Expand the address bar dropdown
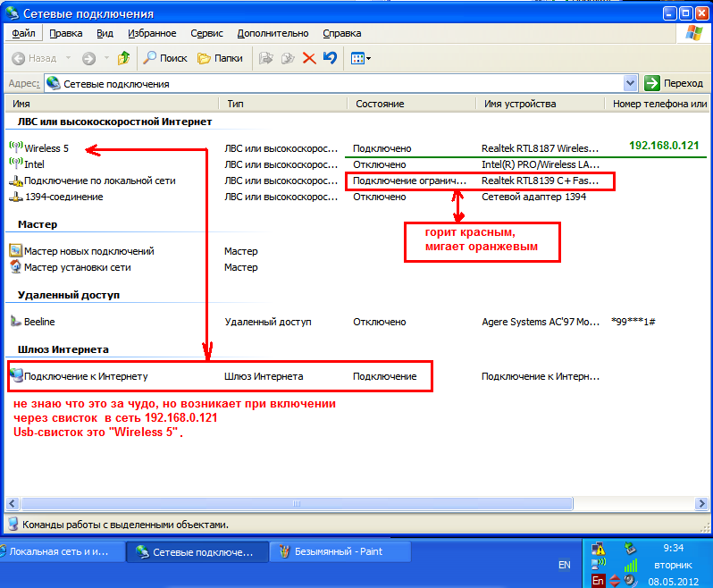Image resolution: width=713 pixels, height=588 pixels. tap(631, 83)
